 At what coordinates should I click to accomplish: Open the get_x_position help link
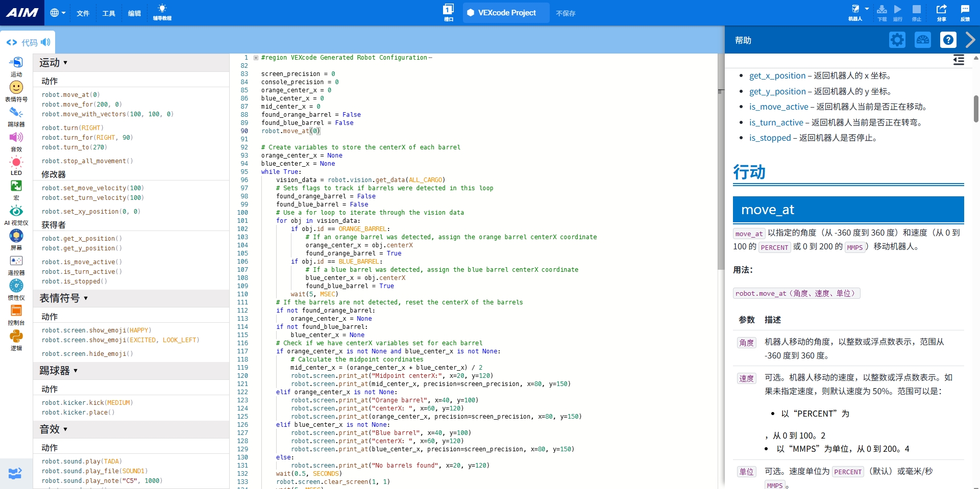coord(777,76)
